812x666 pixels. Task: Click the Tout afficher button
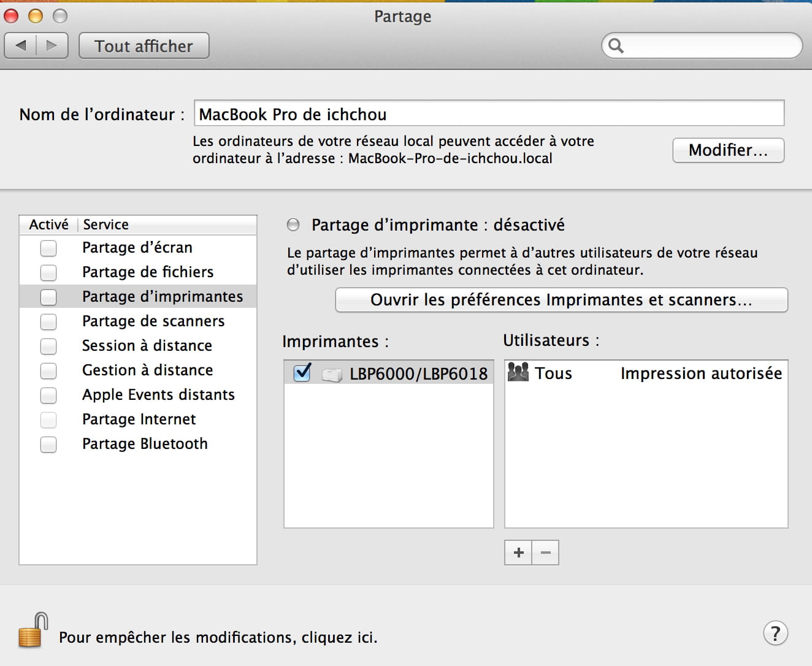click(x=144, y=46)
